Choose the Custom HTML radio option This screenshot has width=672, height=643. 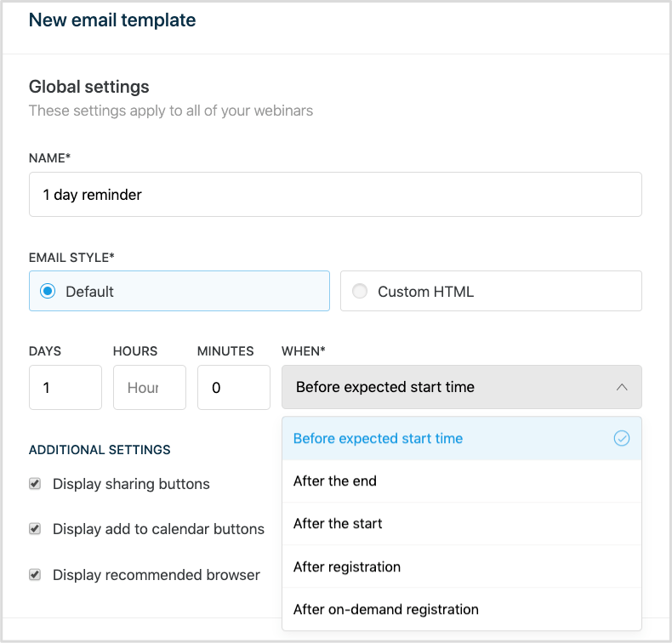[x=360, y=291]
